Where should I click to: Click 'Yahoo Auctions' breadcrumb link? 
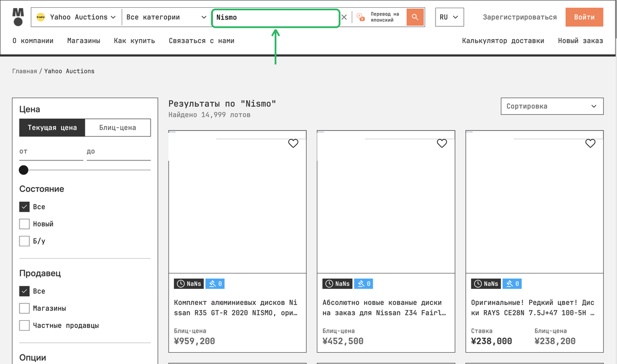[x=69, y=71]
